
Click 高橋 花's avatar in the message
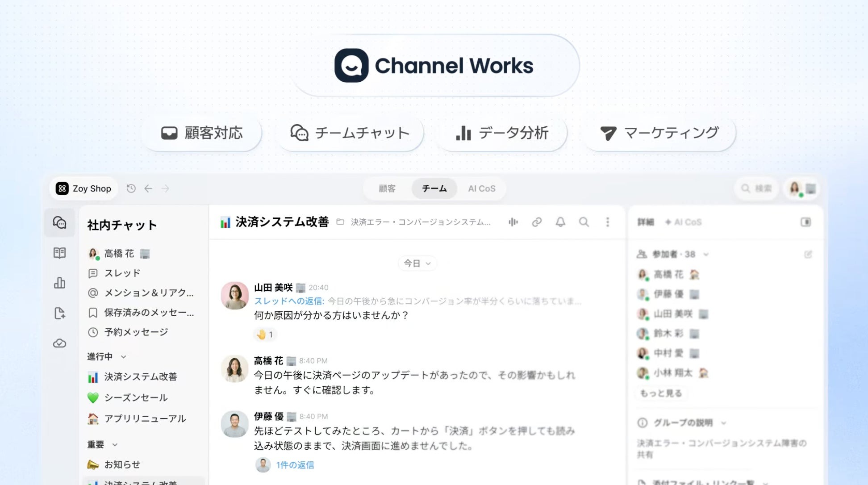(x=235, y=368)
